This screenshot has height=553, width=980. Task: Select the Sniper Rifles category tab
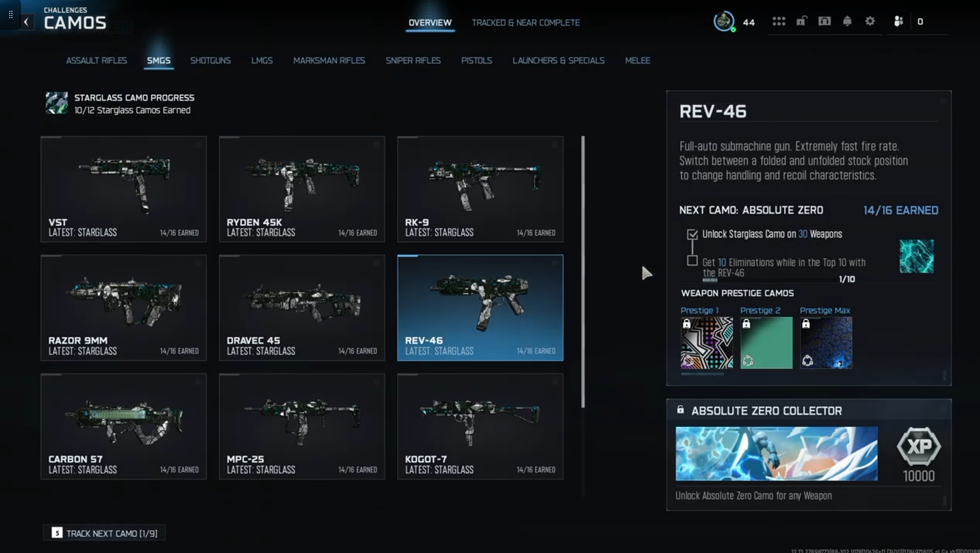tap(413, 60)
